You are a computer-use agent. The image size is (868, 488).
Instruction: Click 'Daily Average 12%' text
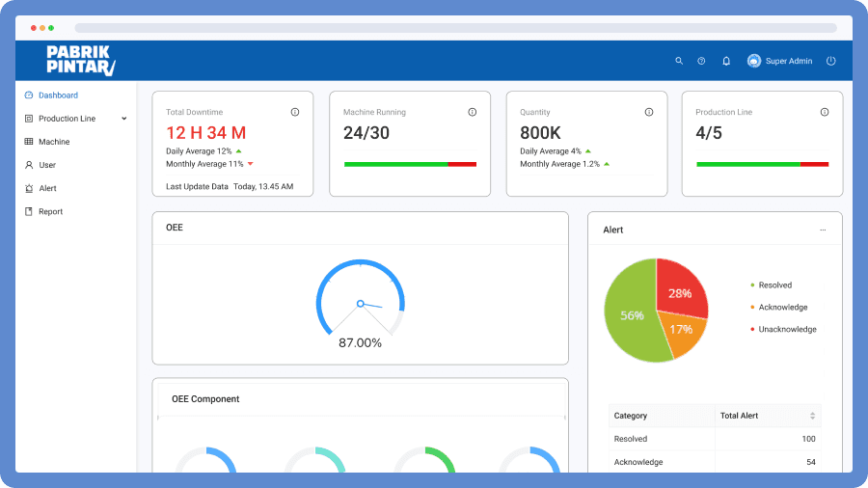pyautogui.click(x=199, y=151)
